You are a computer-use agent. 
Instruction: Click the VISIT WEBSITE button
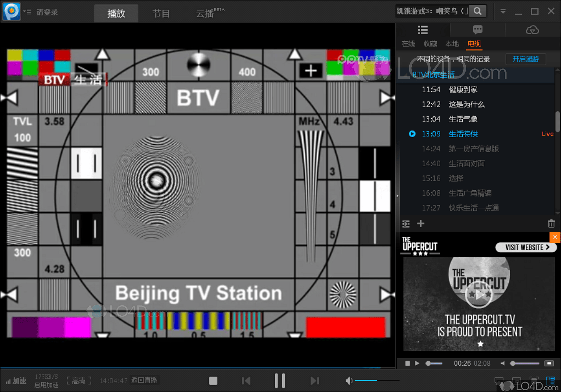(x=526, y=247)
